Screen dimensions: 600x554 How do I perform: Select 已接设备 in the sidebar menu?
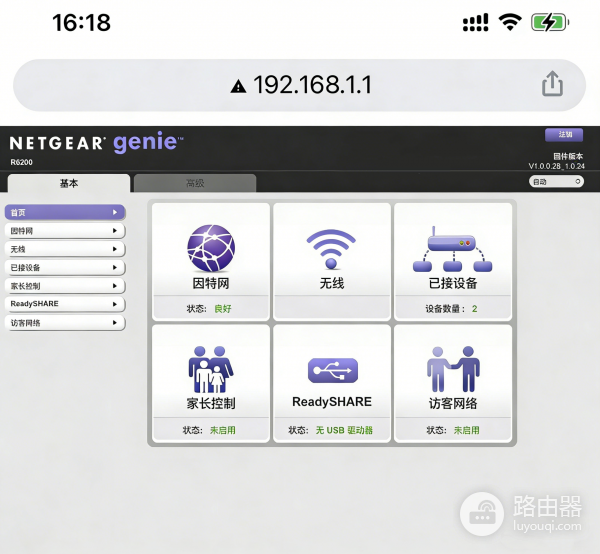coord(65,267)
